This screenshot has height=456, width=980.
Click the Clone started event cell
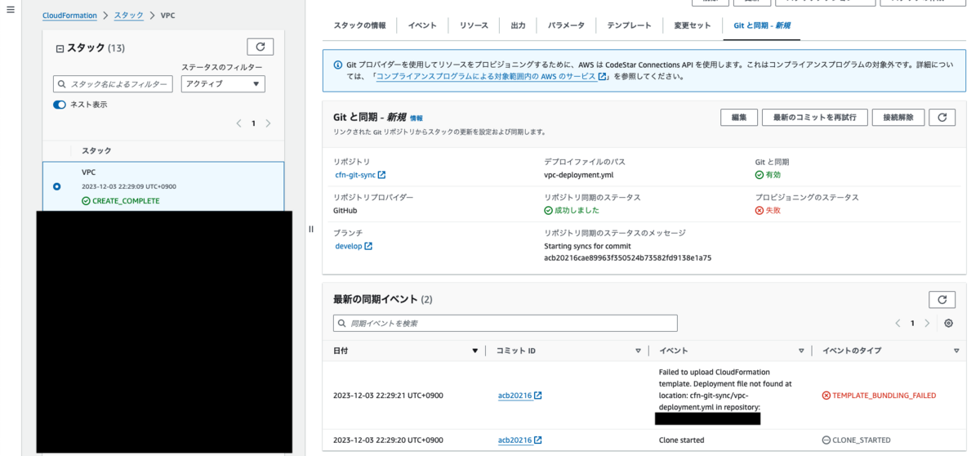[681, 440]
